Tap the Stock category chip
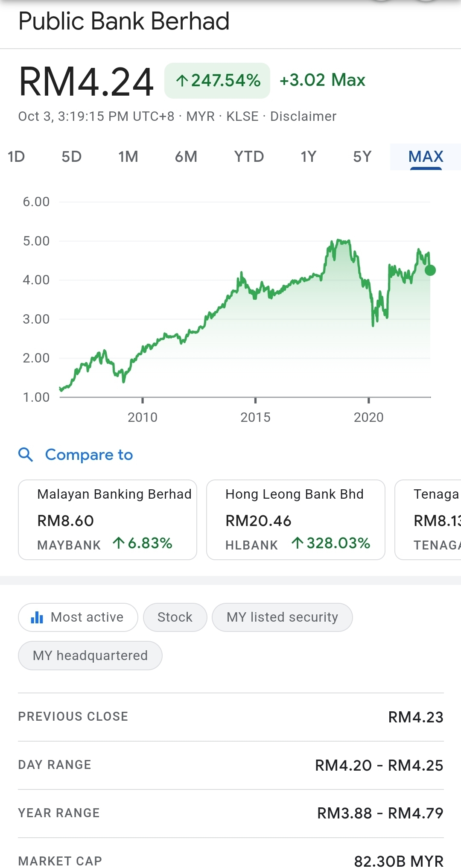This screenshot has height=868, width=461. (175, 617)
